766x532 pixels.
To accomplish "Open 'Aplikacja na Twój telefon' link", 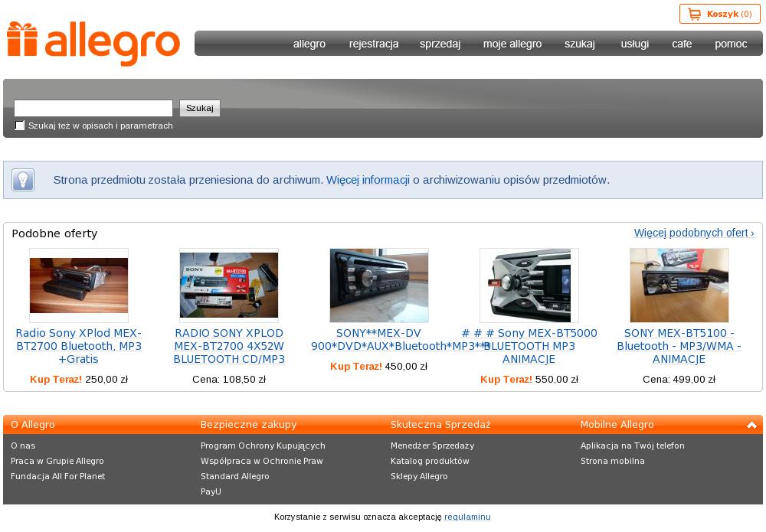I will [x=633, y=446].
